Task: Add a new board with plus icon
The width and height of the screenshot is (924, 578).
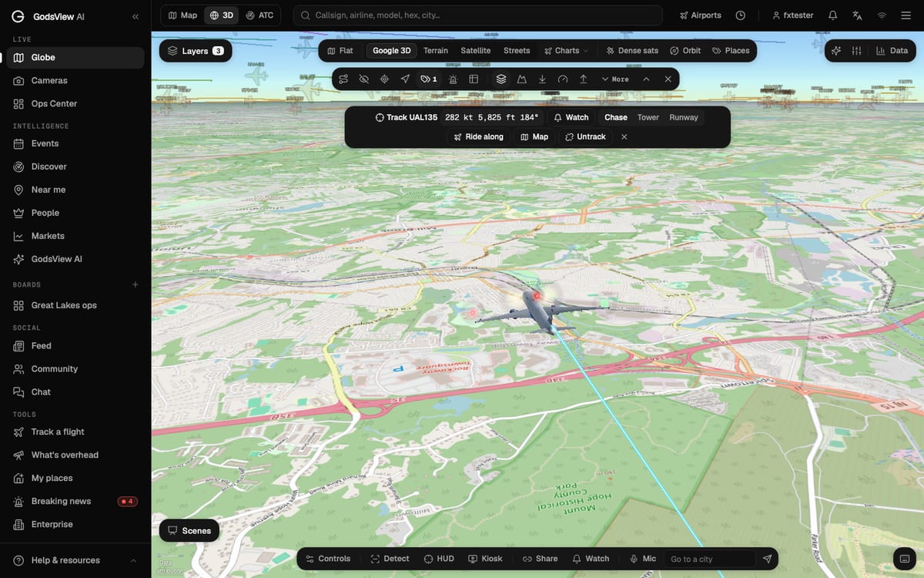Action: 136,284
